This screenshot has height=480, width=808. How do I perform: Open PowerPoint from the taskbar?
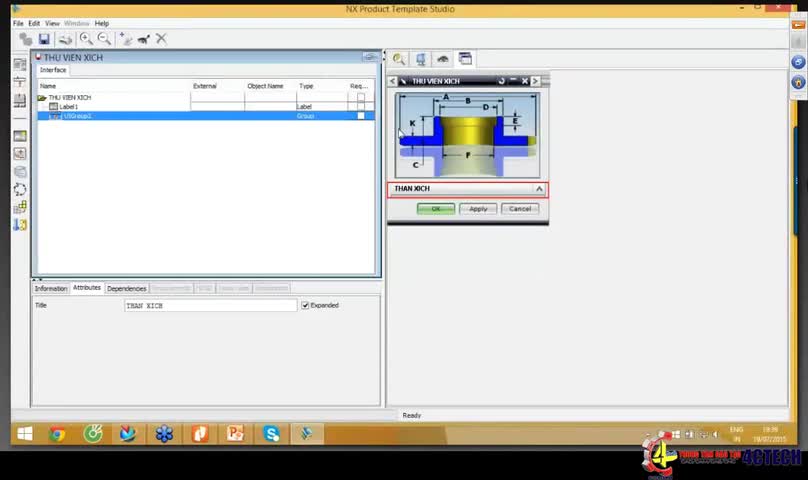click(x=235, y=434)
